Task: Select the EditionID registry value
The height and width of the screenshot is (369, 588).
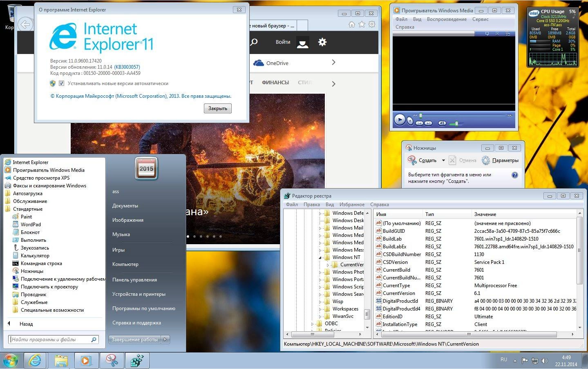Action: 392,317
